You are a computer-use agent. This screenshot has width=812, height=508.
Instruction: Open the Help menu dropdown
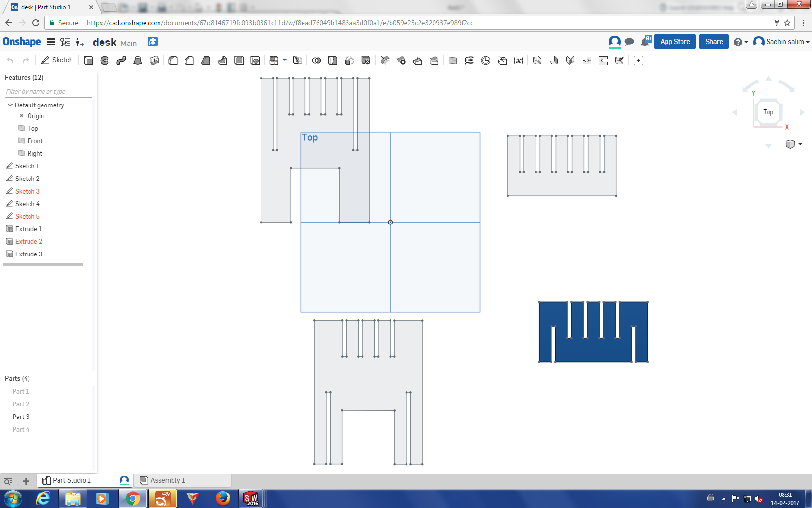(740, 42)
